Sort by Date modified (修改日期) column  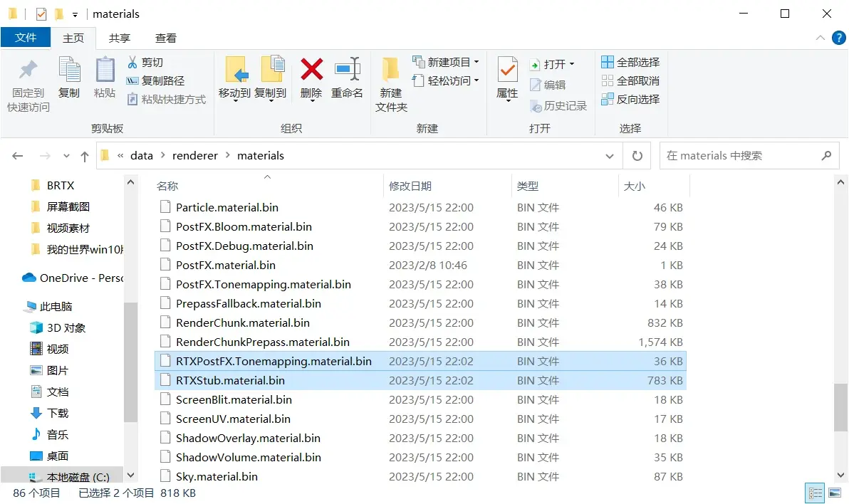pos(447,186)
